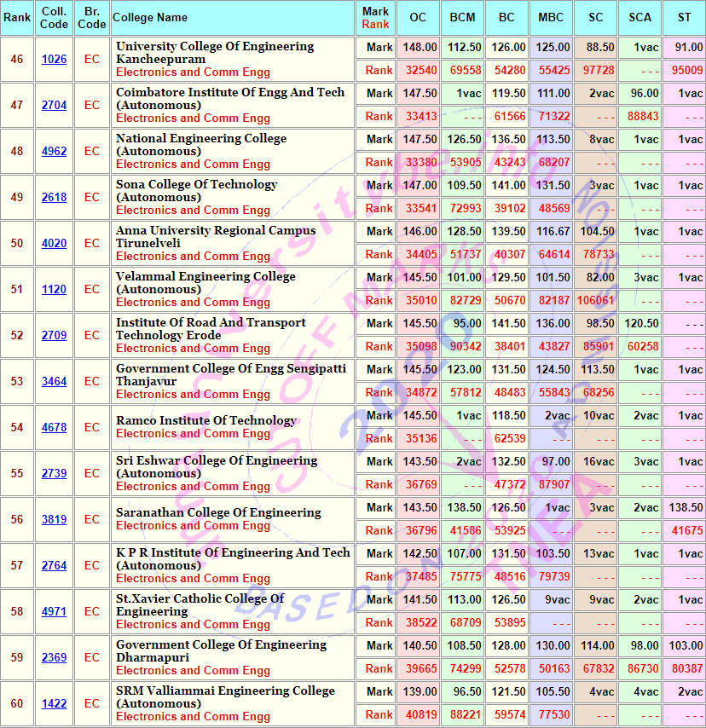This screenshot has width=706, height=728.
Task: Click college code 2704 link
Action: pyautogui.click(x=54, y=106)
